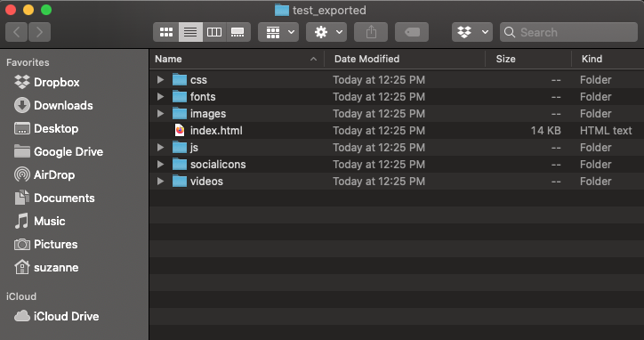Click the HTML text kind cell
The image size is (644, 340).
click(606, 131)
